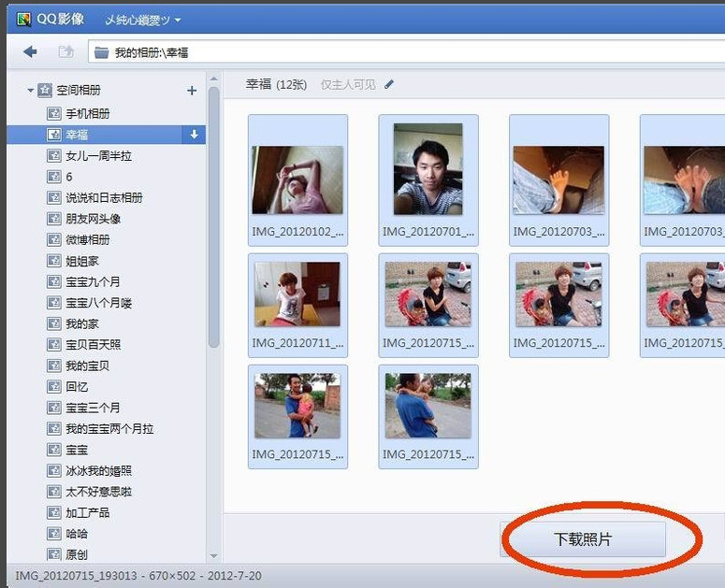Select the 女儿一周半拉 album

click(x=98, y=156)
